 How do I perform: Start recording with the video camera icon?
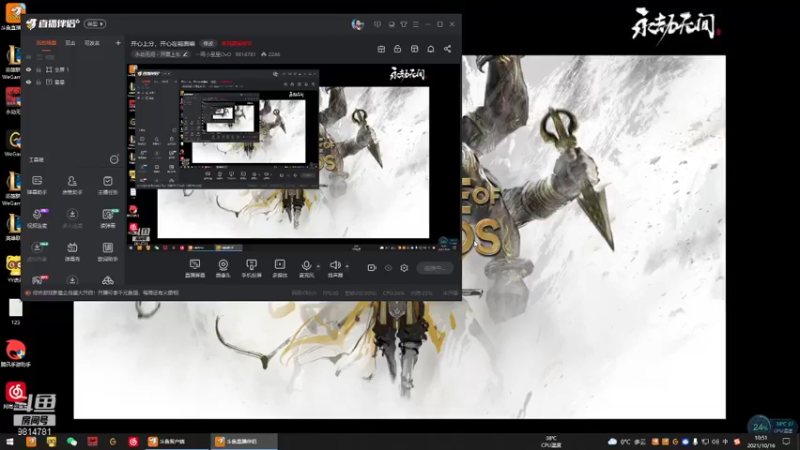pos(371,268)
